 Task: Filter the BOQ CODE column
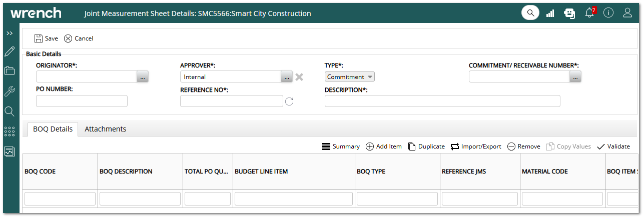[x=60, y=199]
